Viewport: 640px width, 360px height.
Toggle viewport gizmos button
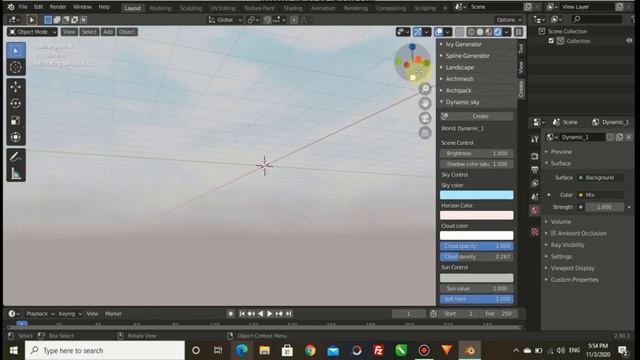(418, 32)
